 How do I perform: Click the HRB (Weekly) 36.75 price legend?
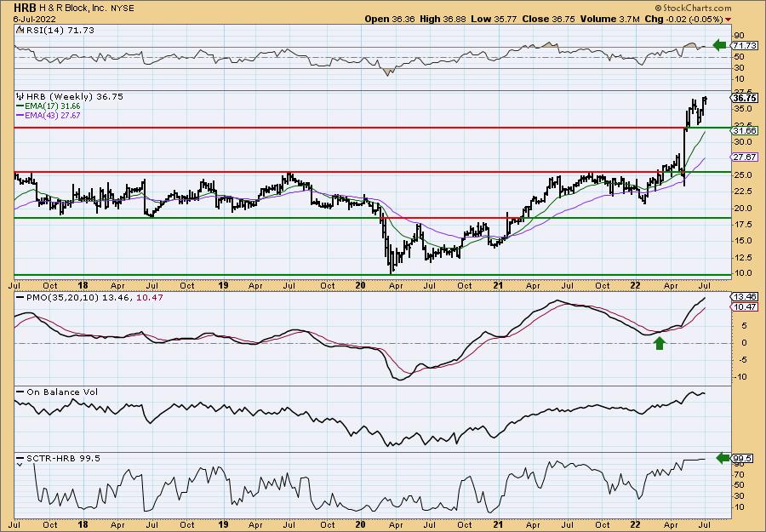75,97
